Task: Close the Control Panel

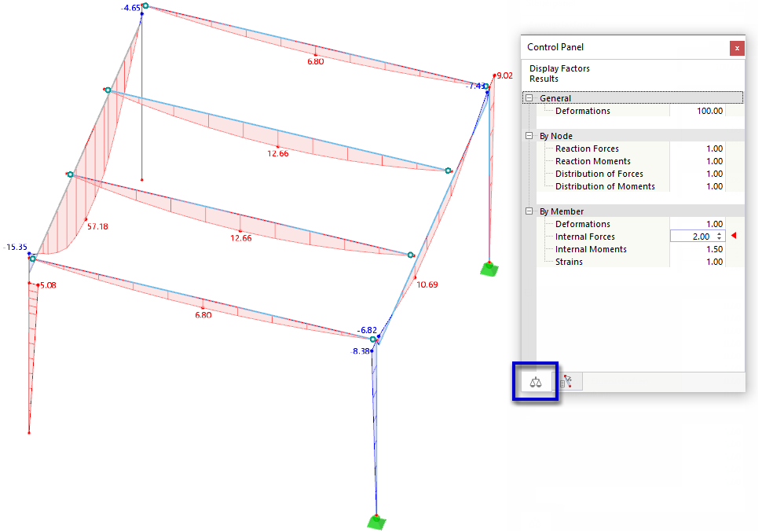Action: [x=737, y=48]
